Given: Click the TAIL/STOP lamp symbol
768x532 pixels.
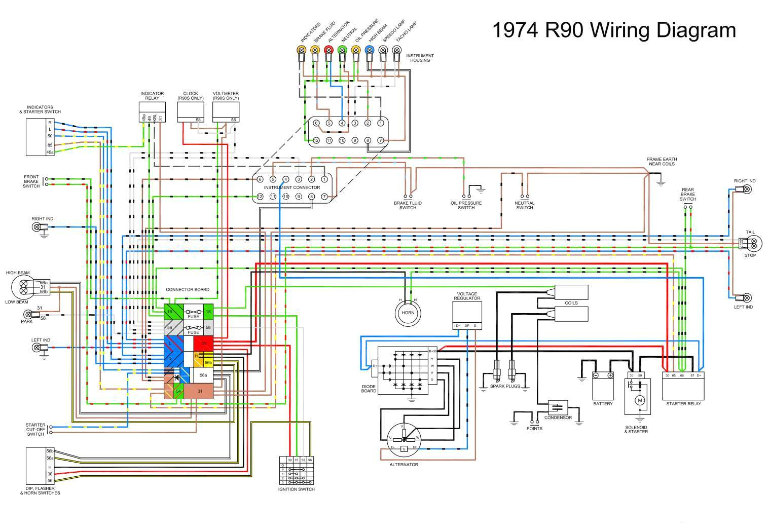Looking at the screenshot, I should pos(754,244).
